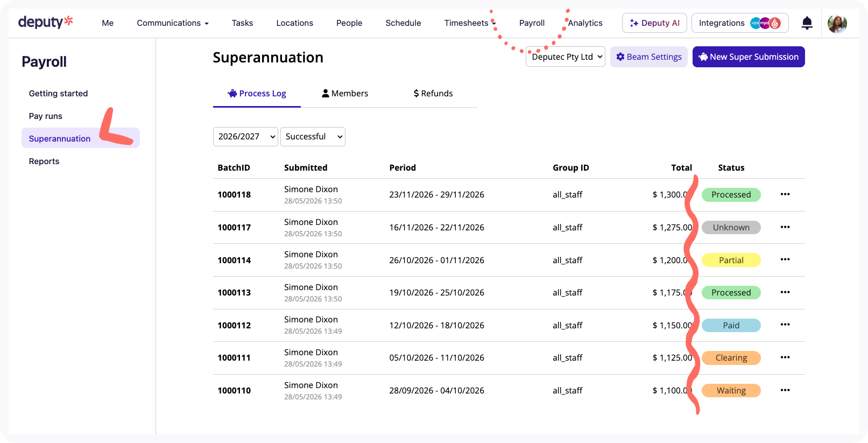
Task: Click period 16/11/2026 - 22/11/2026
Action: 436,228
